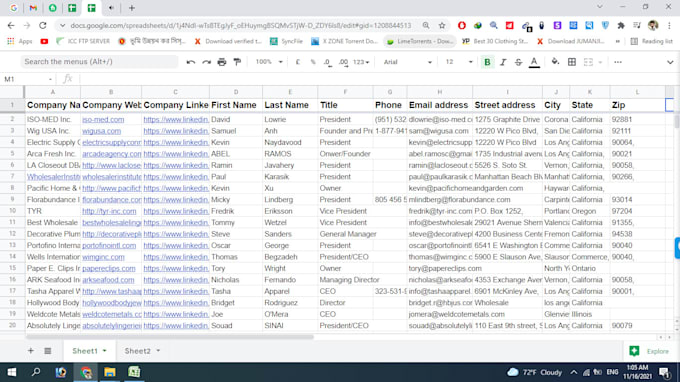Toggle italic formatting
The width and height of the screenshot is (680, 382).
[x=503, y=62]
